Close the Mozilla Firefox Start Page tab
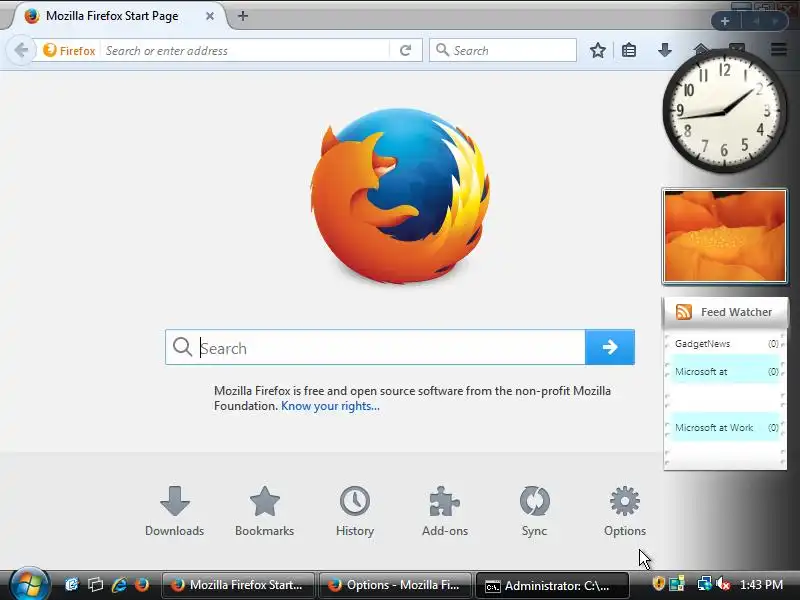The width and height of the screenshot is (800, 600). pos(210,16)
